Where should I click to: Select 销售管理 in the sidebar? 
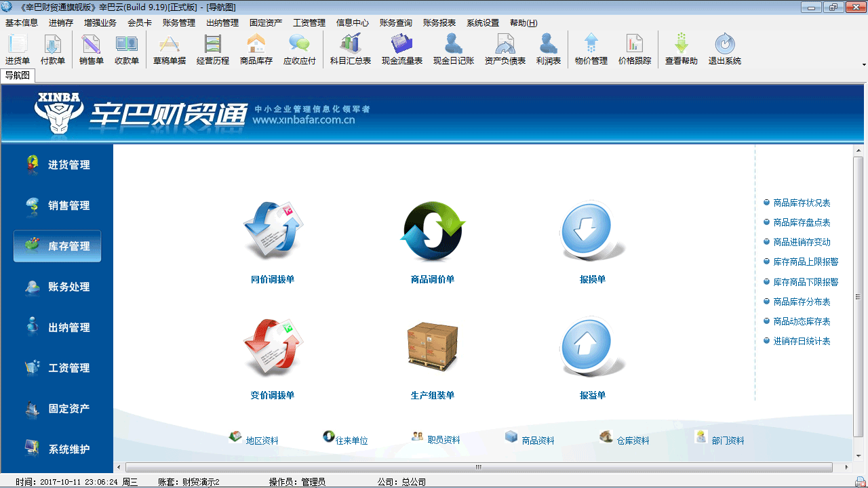(58, 205)
